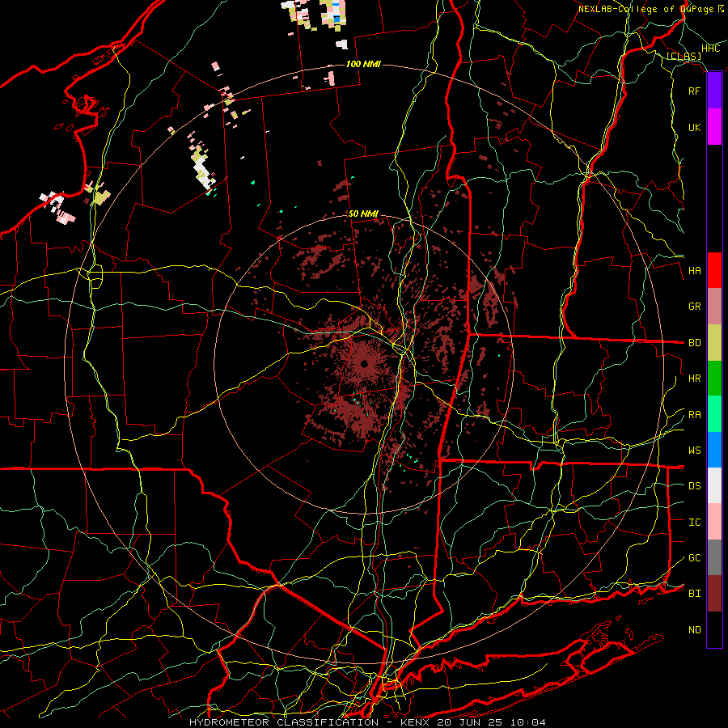Screen dimensions: 728x728
Task: Click the ND black legend swatch
Action: [x=714, y=629]
